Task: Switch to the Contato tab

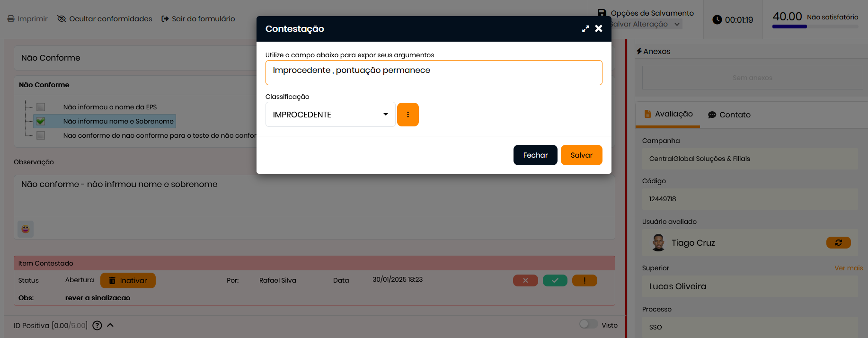Action: click(x=729, y=115)
